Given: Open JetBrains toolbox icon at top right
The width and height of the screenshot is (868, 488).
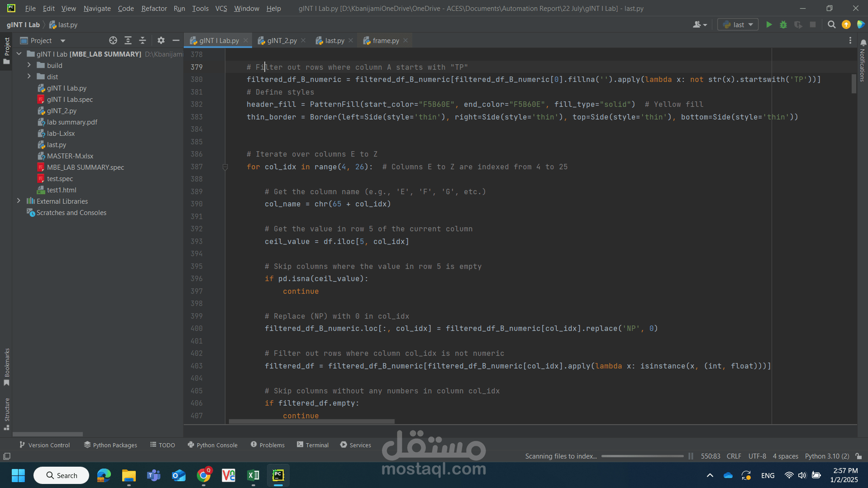Looking at the screenshot, I should coord(860,24).
